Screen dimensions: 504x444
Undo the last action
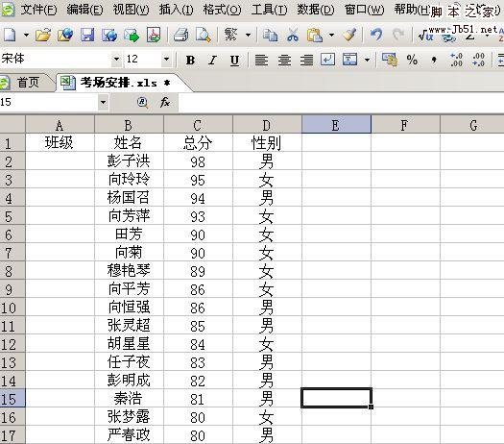[376, 34]
